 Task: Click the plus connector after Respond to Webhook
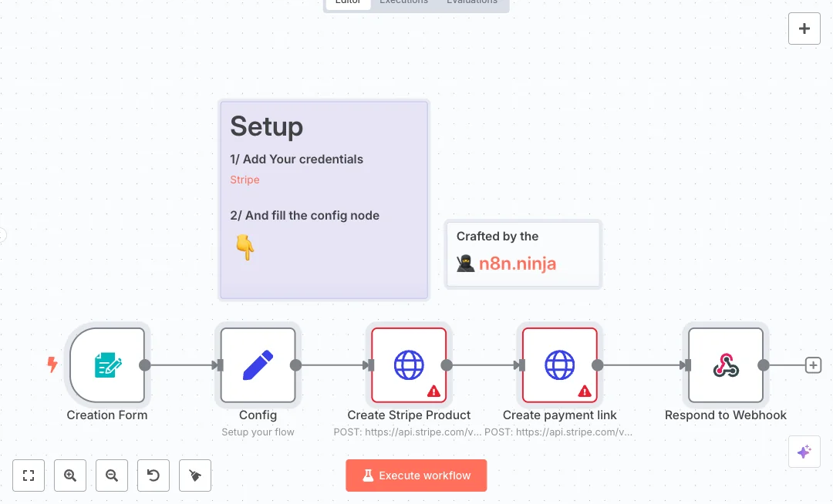point(813,365)
